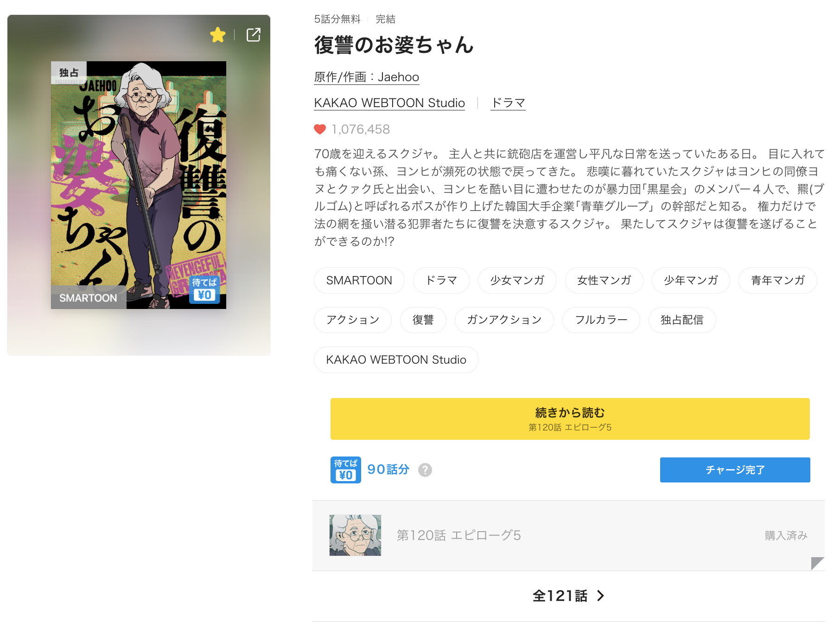Select the 独占配信 tag chip
This screenshot has width=840, height=630.
(x=681, y=320)
